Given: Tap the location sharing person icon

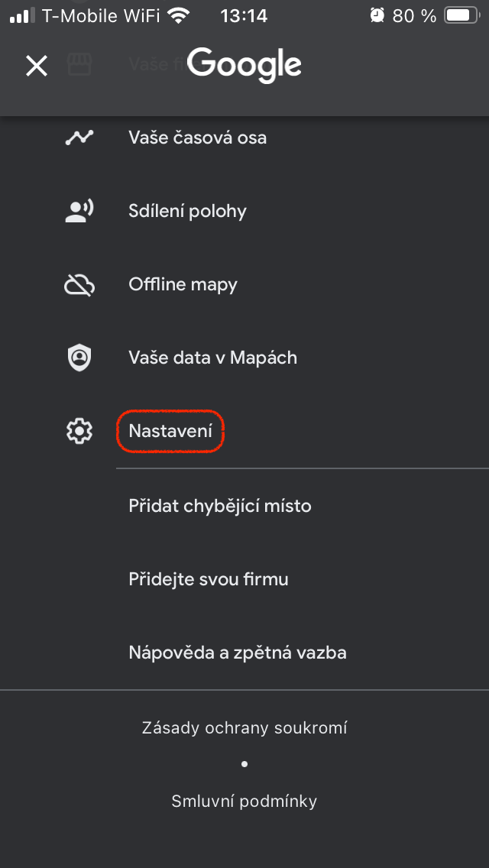Looking at the screenshot, I should (x=79, y=211).
